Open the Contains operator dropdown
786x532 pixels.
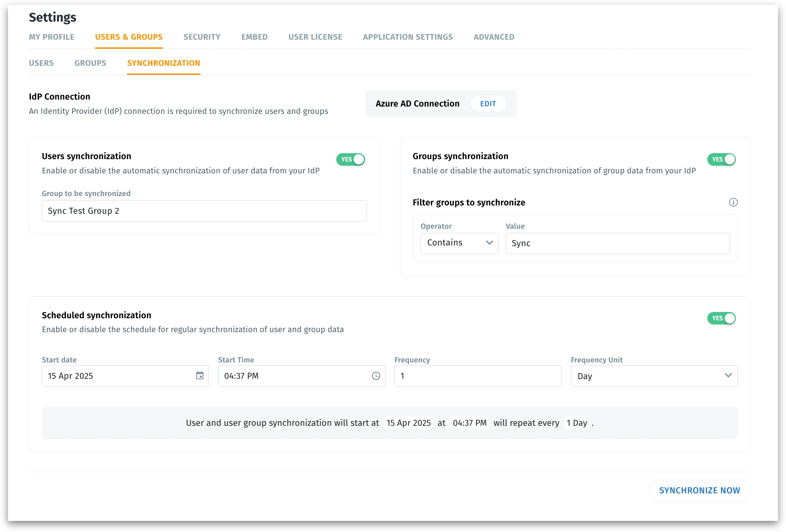pos(459,243)
